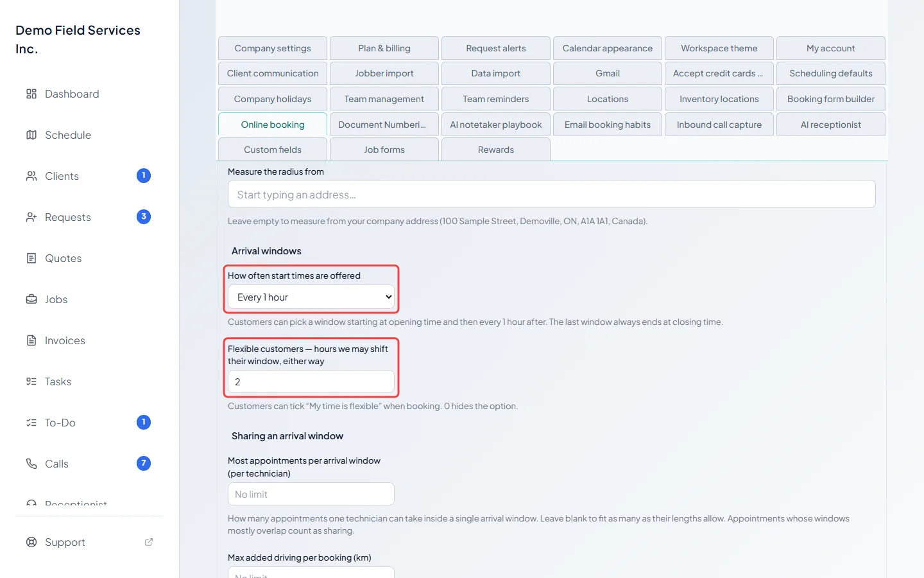Click the Dashboard grid icon
The width and height of the screenshot is (924, 578).
[x=31, y=94]
